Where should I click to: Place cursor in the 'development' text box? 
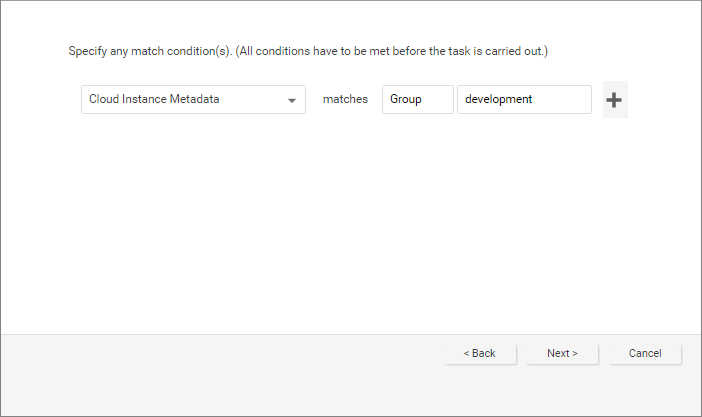click(523, 100)
